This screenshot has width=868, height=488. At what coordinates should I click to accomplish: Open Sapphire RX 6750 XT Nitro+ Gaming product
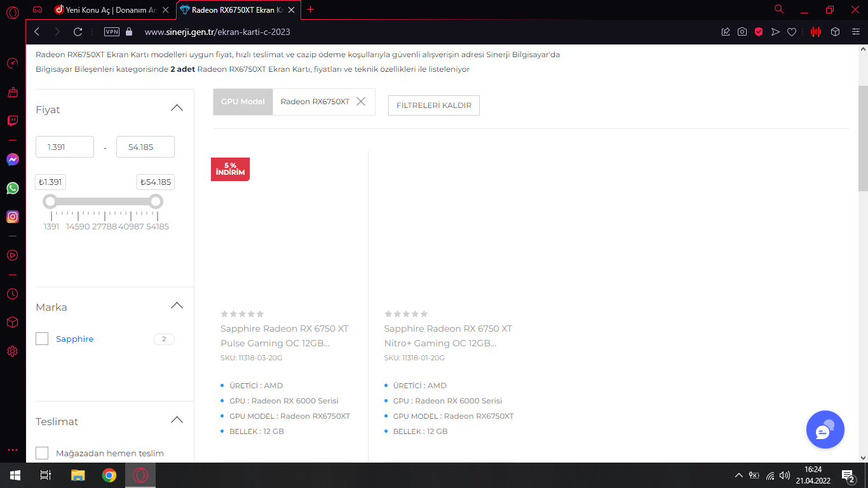(448, 336)
